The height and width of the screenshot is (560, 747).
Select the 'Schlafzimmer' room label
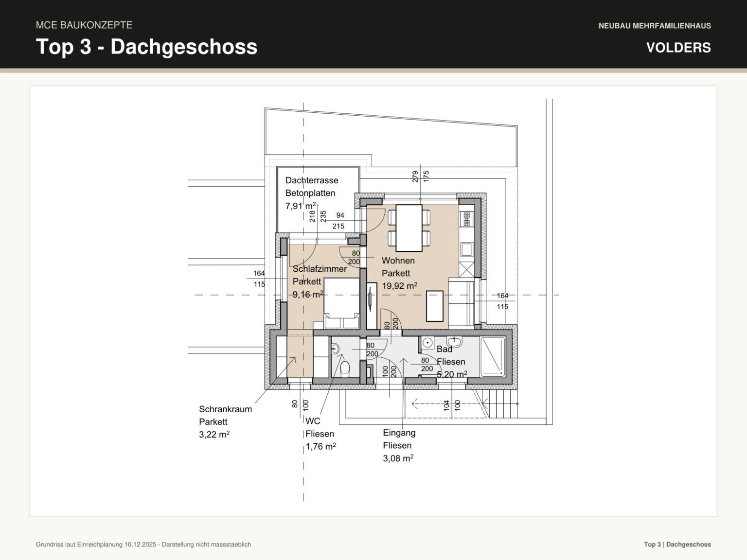[x=320, y=269]
